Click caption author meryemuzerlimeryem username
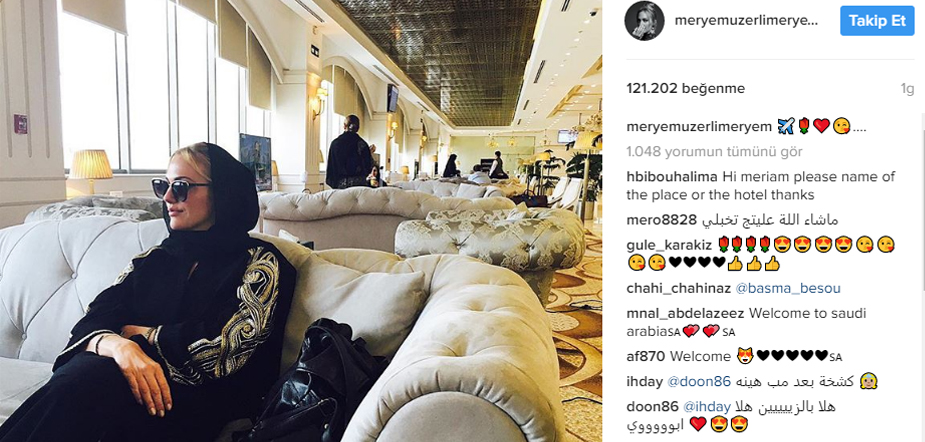Screen dimensions: 925x442 tap(699, 127)
